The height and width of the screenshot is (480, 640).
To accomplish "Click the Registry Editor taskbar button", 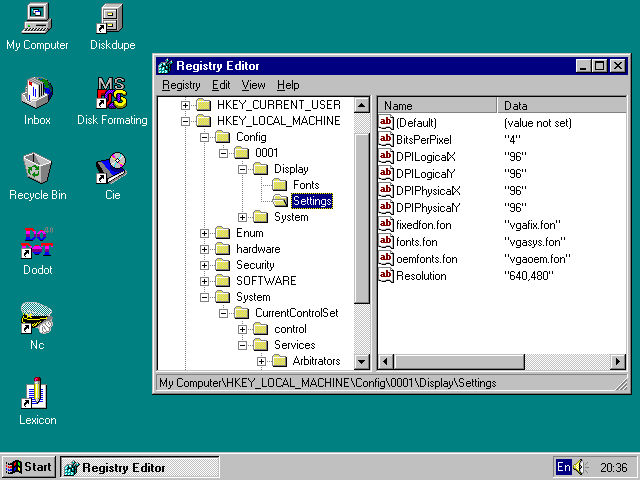I will pyautogui.click(x=139, y=467).
